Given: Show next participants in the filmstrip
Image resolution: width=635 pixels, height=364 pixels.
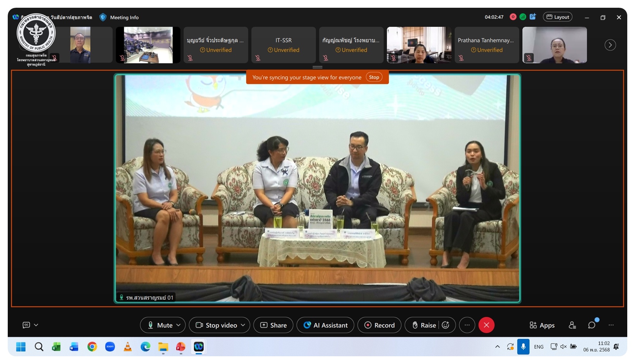Looking at the screenshot, I should [x=610, y=45].
